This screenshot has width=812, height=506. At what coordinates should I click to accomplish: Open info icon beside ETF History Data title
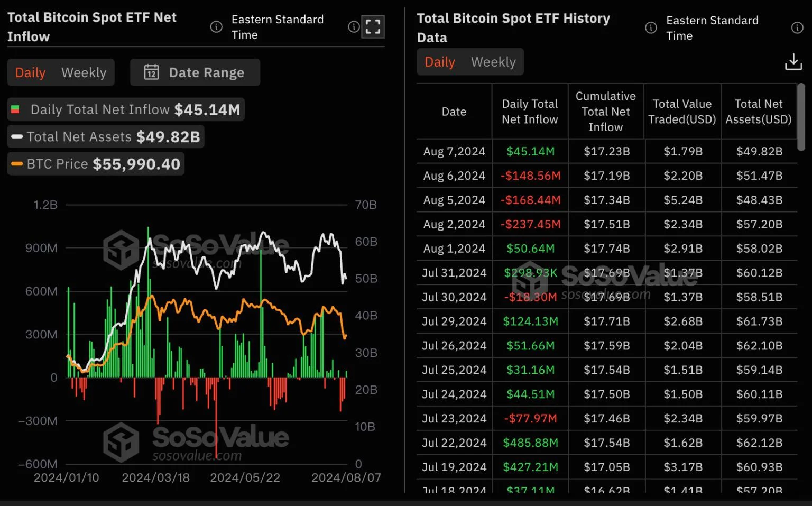pos(651,27)
